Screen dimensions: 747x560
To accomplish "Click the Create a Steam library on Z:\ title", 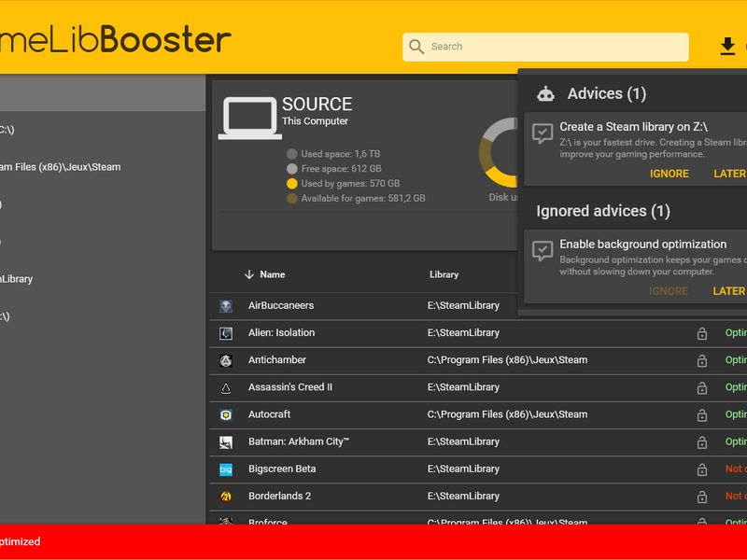I will 633,127.
